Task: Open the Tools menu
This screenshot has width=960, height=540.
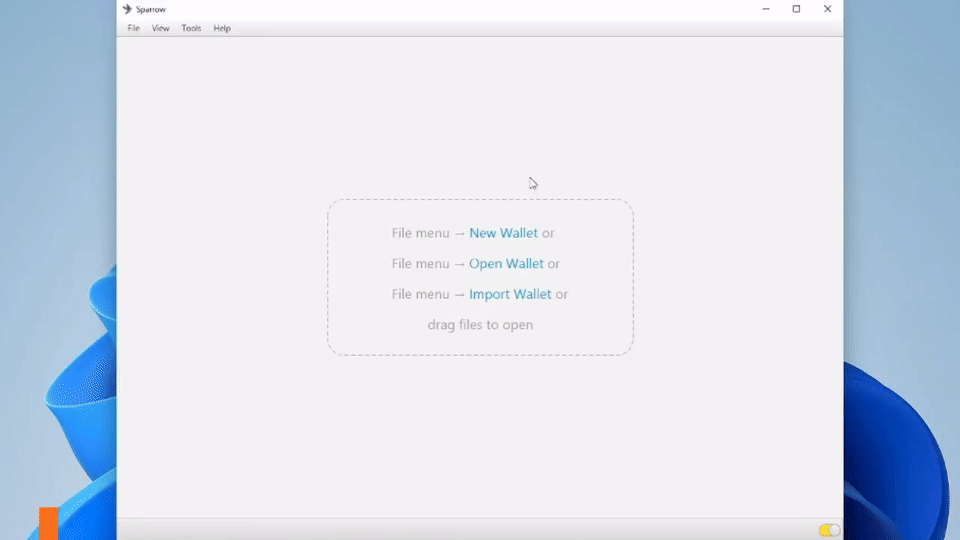Action: [191, 28]
